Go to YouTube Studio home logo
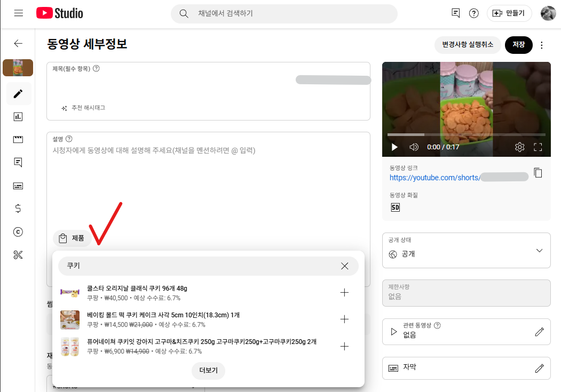Viewport: 561px width, 392px height. (x=60, y=13)
